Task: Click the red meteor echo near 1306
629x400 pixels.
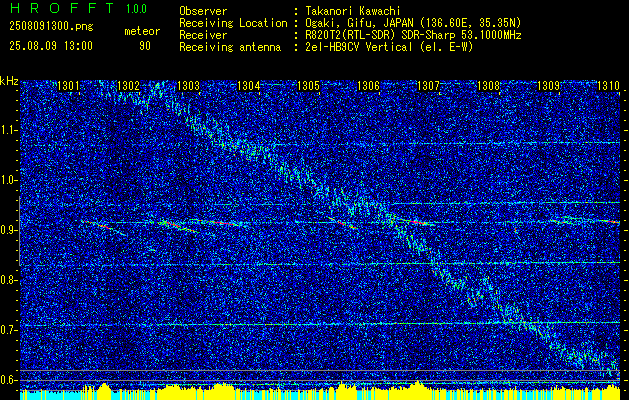Action: 345,224
